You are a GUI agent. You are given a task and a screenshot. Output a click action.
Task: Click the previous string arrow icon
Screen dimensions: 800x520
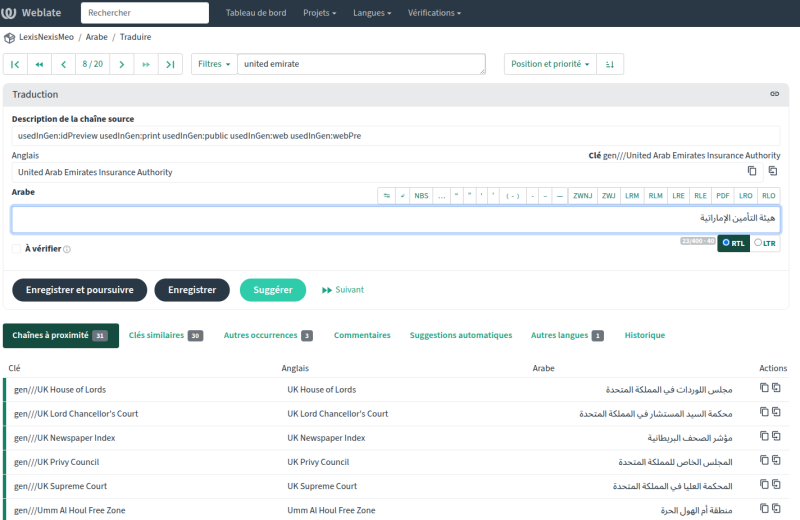(x=63, y=64)
